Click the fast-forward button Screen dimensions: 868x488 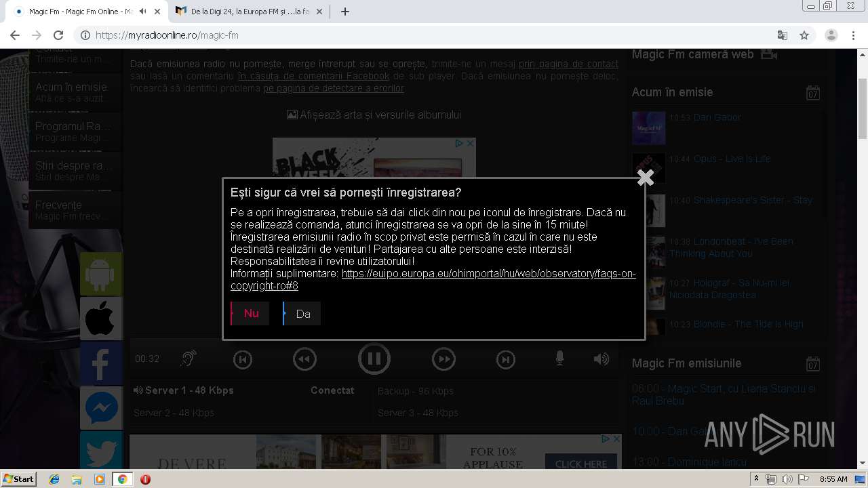tap(443, 359)
